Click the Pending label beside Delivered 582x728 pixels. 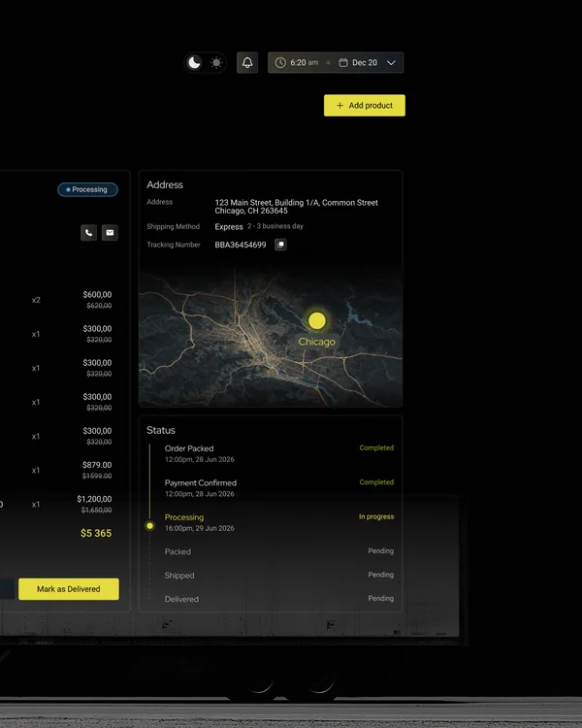click(381, 598)
